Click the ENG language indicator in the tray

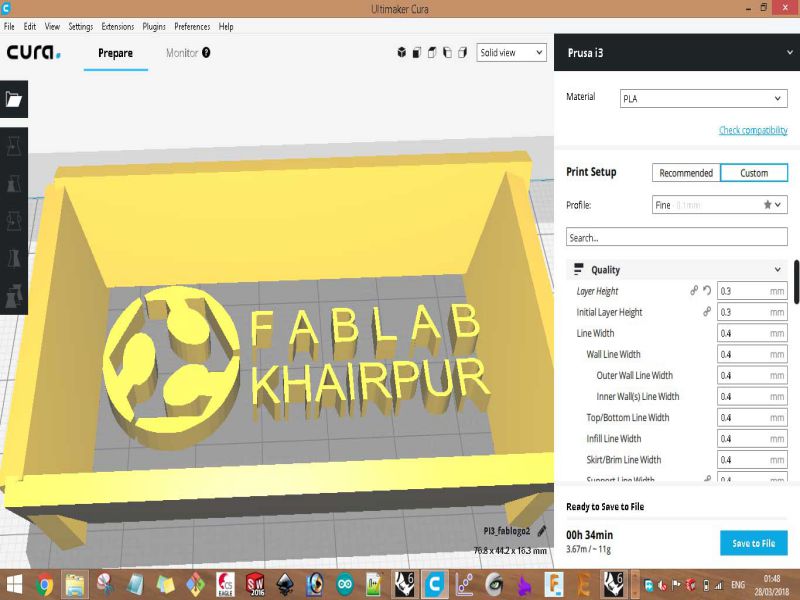738,585
